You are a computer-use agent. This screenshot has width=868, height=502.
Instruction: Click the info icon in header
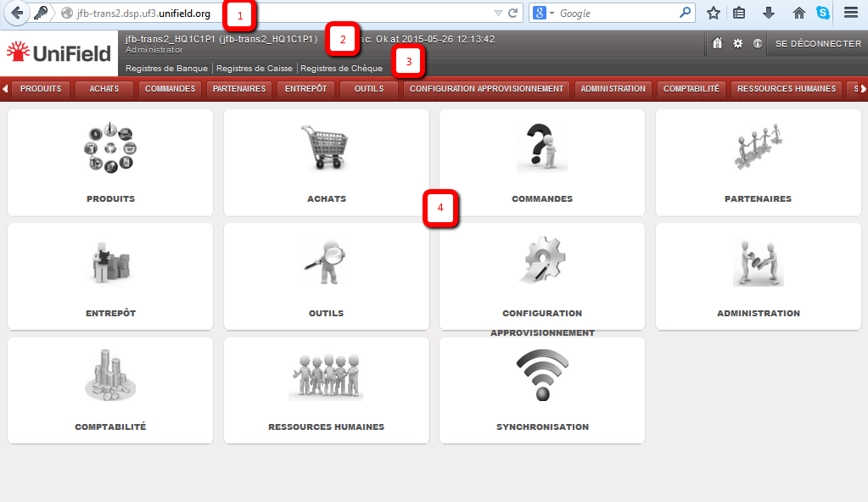[x=757, y=43]
